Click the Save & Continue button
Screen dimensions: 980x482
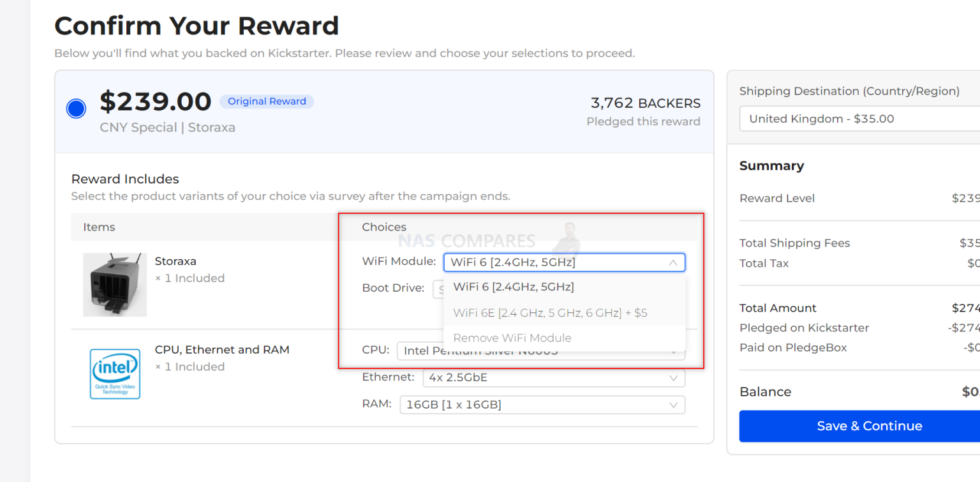coord(870,426)
